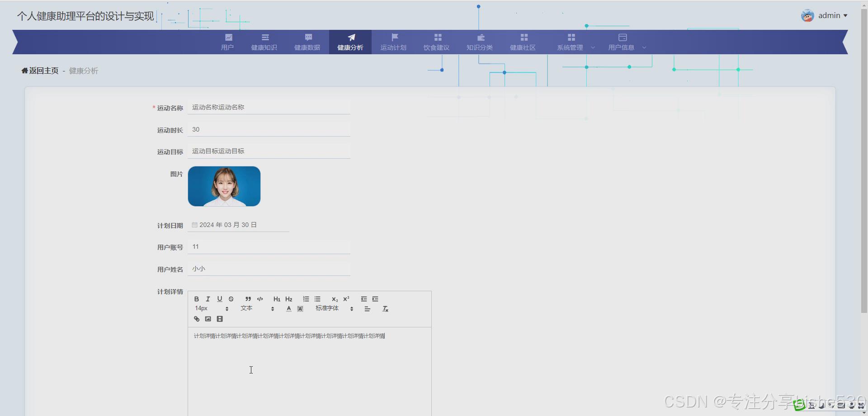Decrease indent in the editor
This screenshot has width=868, height=416.
click(x=364, y=299)
